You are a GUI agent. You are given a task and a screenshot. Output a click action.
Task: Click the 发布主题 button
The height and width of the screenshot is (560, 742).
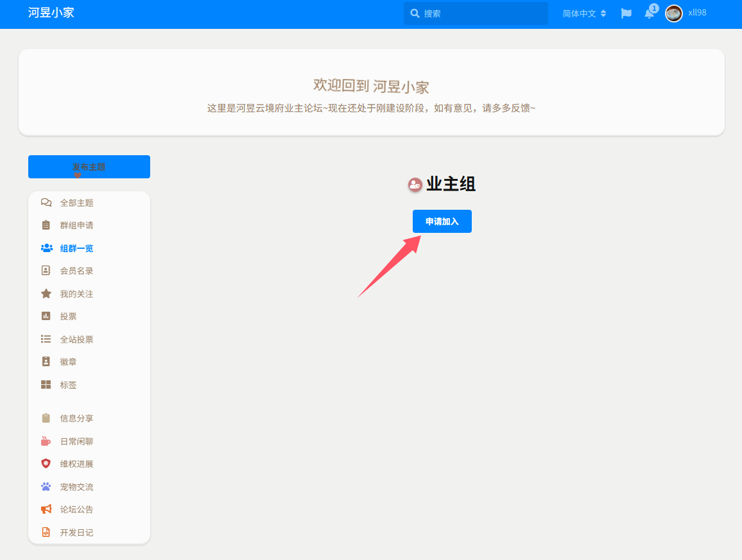point(89,167)
